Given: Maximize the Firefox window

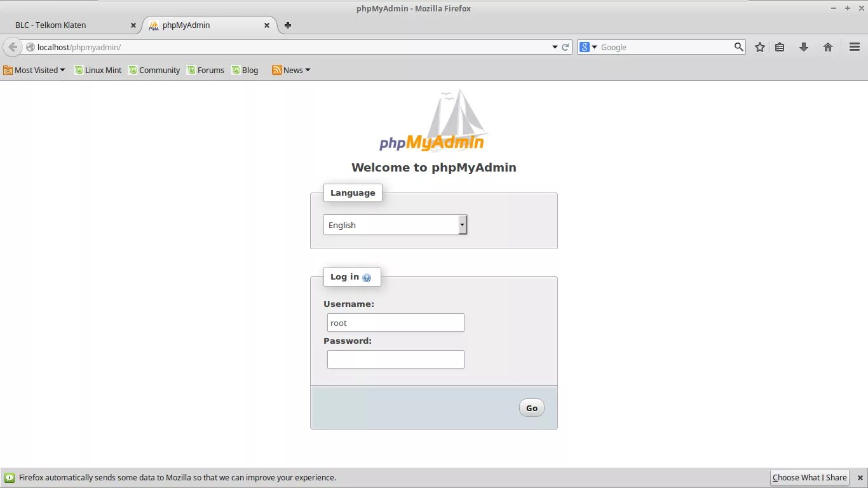Looking at the screenshot, I should coord(847,8).
